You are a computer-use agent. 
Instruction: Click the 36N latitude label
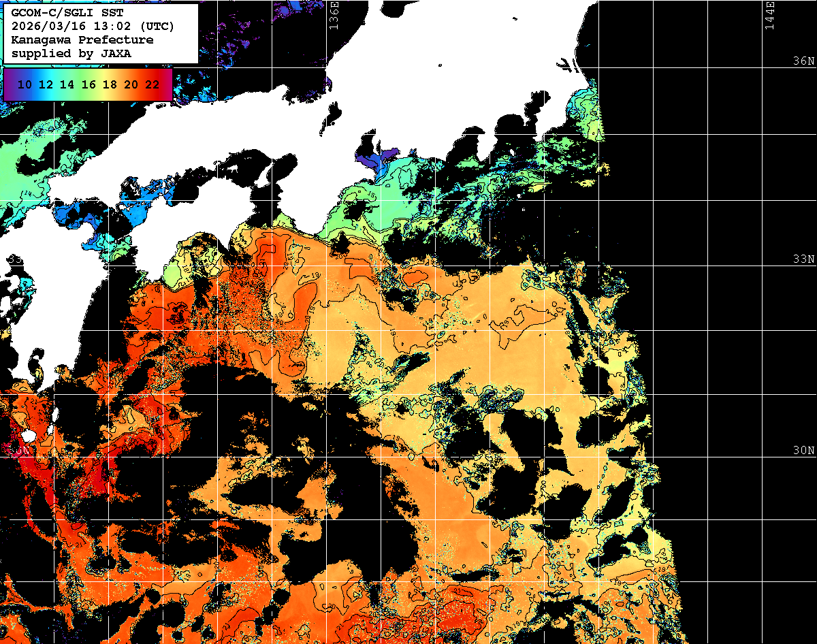pyautogui.click(x=803, y=61)
